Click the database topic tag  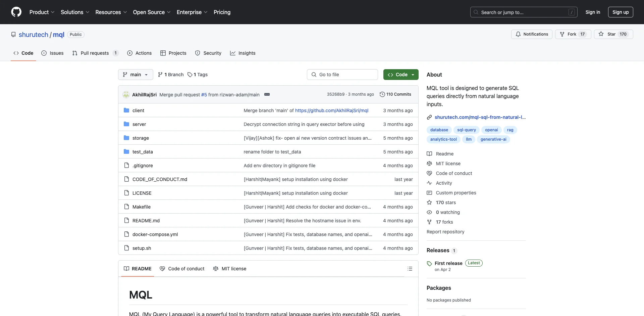(x=439, y=130)
